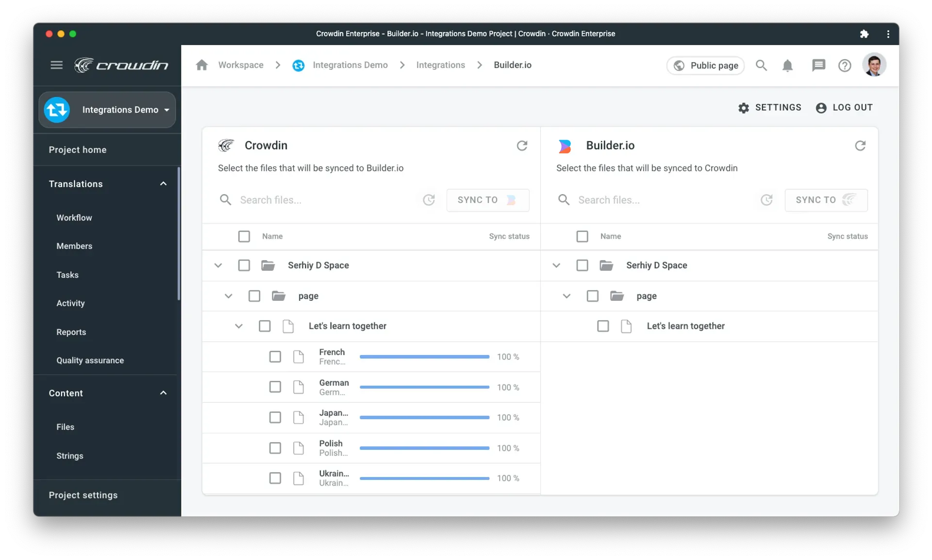
Task: Collapse Serhiy D Space in the Crowdin panel
Action: click(x=218, y=265)
